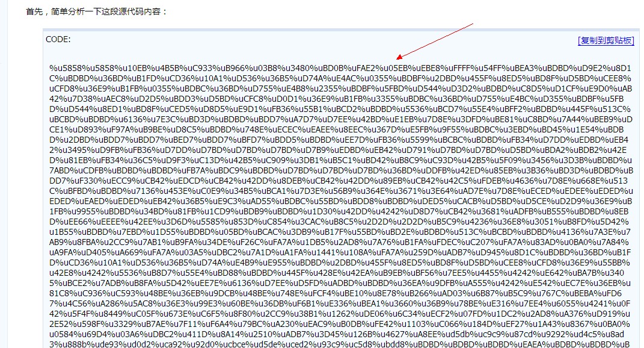This screenshot has width=644, height=348.
Task: Click the code line starting with %u5858%u5858
Action: [340, 68]
